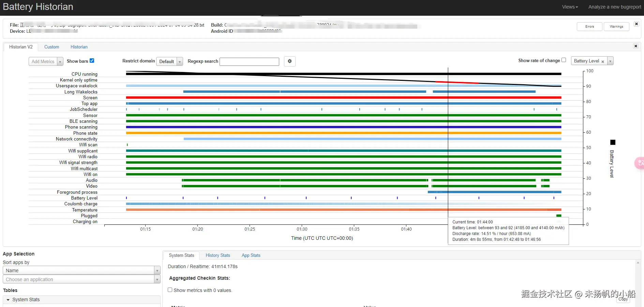Viewport: 644px width, 307px height.
Task: Click the green Wifi scan marker
Action: pos(127,145)
